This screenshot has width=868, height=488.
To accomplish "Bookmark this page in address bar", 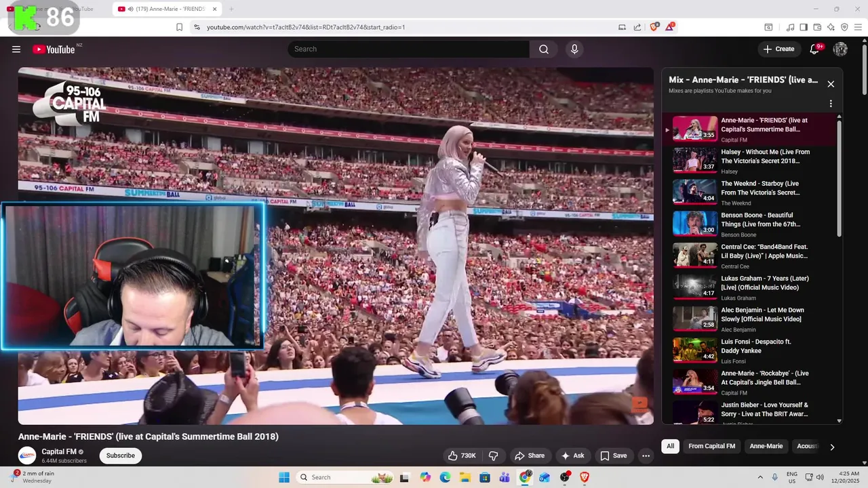I will 179,27.
